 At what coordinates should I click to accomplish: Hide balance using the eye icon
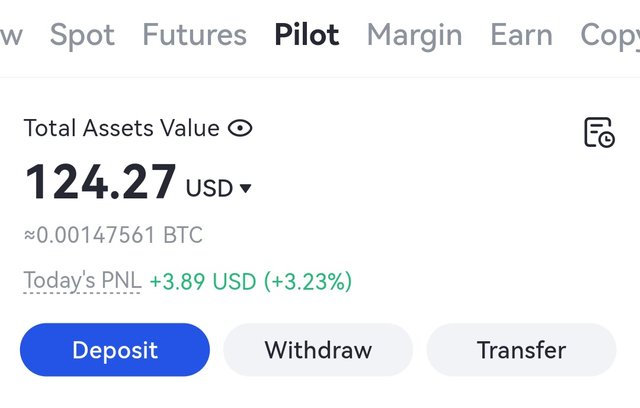[x=240, y=128]
